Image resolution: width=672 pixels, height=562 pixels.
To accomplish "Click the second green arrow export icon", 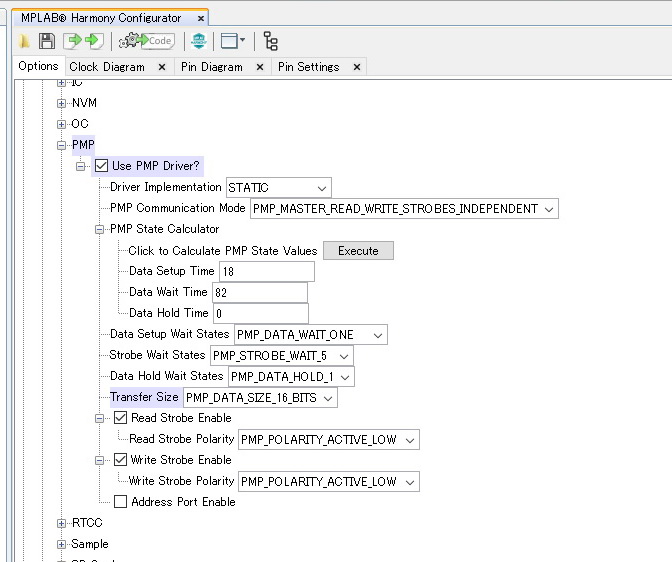I will pyautogui.click(x=93, y=41).
